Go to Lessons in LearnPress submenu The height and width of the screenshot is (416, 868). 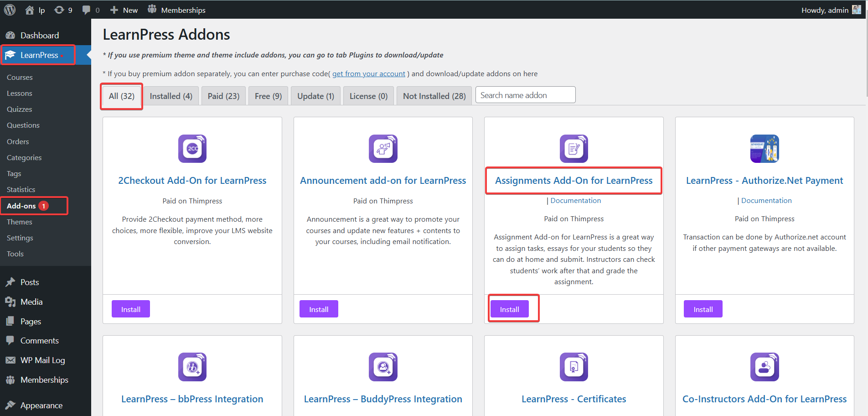[20, 94]
